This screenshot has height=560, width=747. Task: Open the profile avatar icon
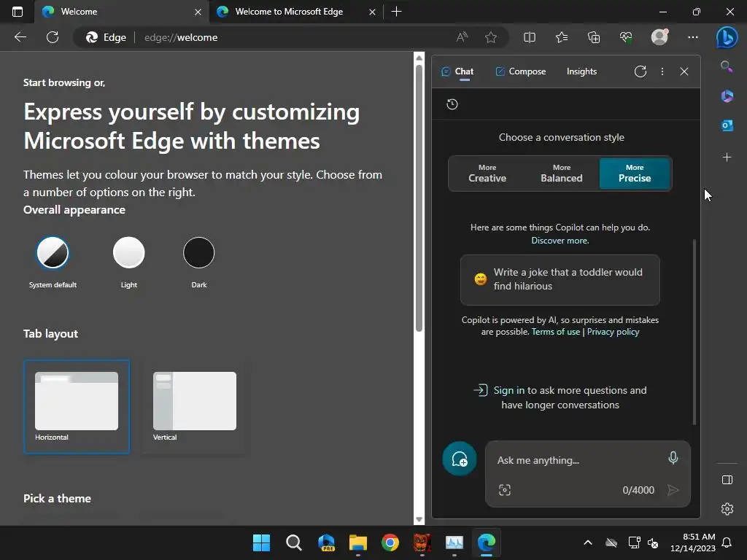(x=659, y=37)
